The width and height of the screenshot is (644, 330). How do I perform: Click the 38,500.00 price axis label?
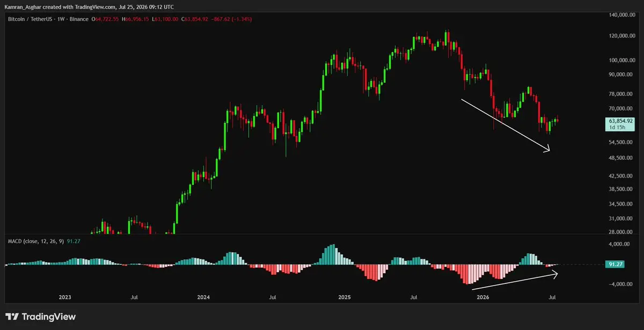tap(620, 189)
